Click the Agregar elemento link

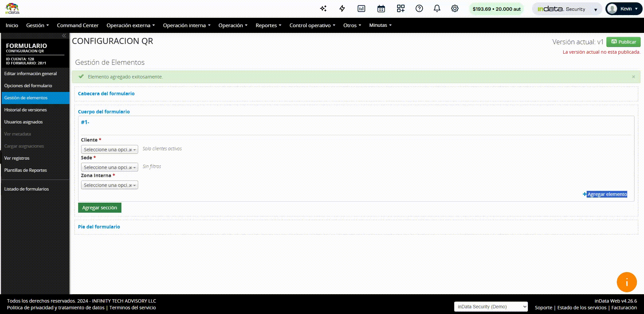coord(606,194)
